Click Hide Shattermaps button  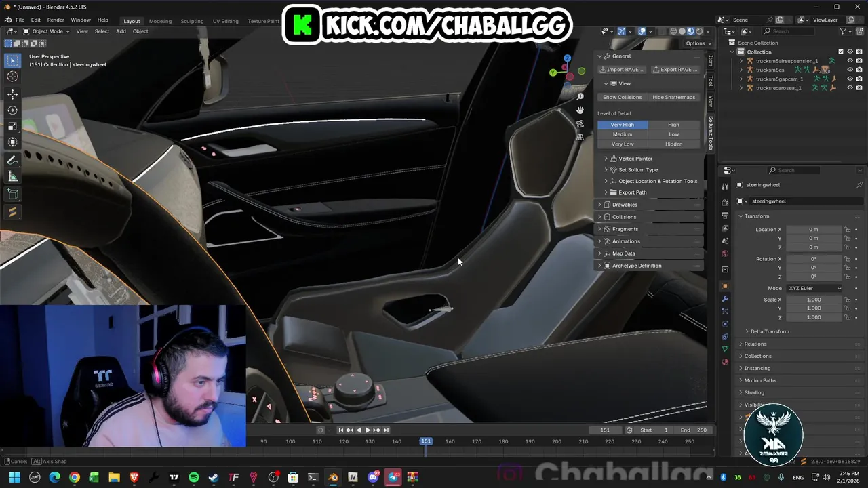click(674, 97)
